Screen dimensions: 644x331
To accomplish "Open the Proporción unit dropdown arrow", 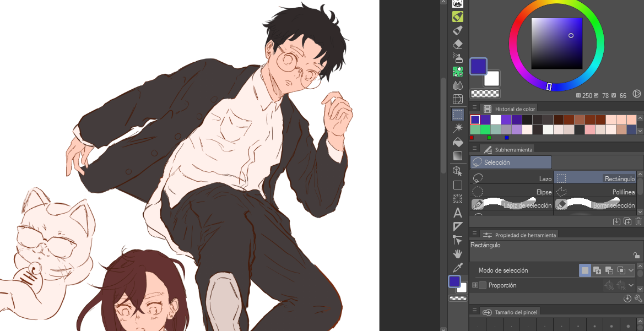I will pyautogui.click(x=631, y=285).
